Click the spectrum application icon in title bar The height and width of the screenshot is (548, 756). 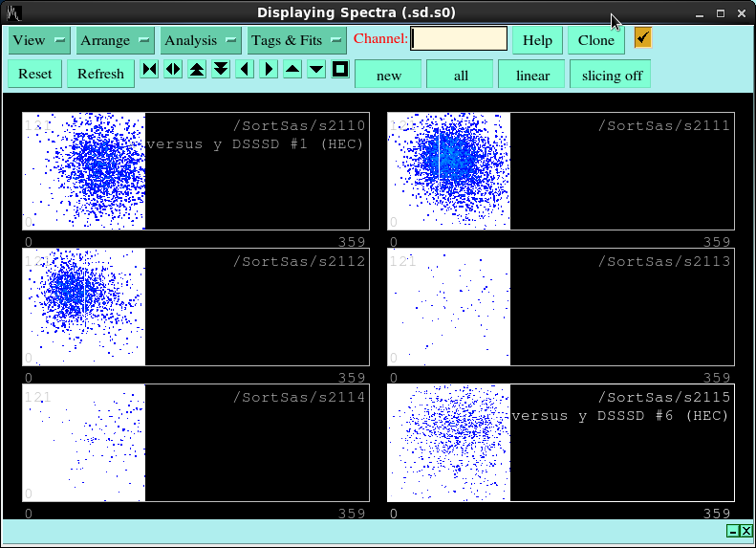click(x=14, y=13)
